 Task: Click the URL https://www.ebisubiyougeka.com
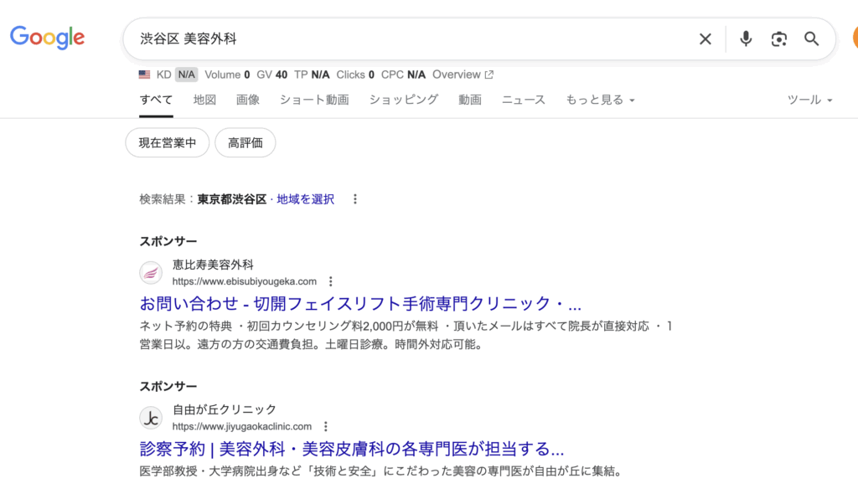coord(245,281)
